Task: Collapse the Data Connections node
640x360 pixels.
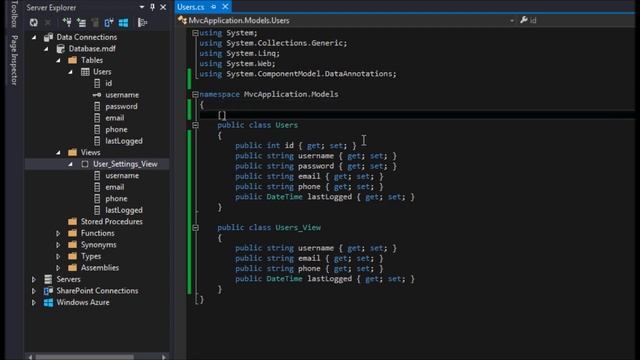Action: [x=34, y=37]
